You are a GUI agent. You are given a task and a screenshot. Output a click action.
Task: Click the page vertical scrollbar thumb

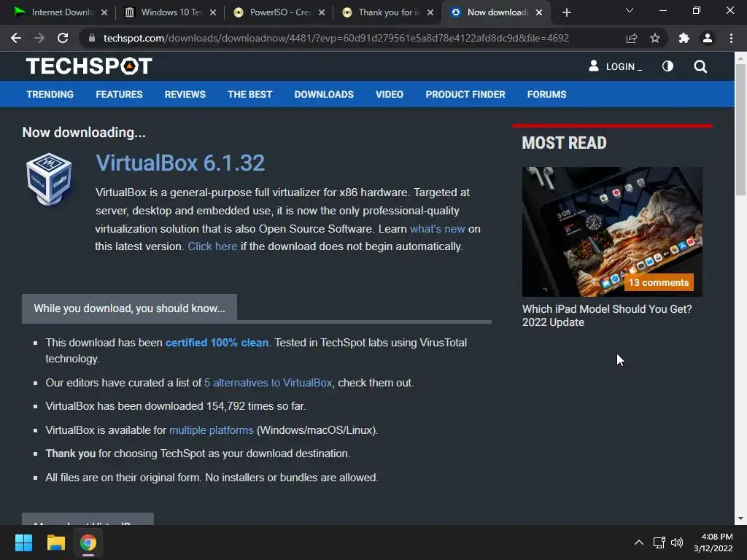coord(740,130)
